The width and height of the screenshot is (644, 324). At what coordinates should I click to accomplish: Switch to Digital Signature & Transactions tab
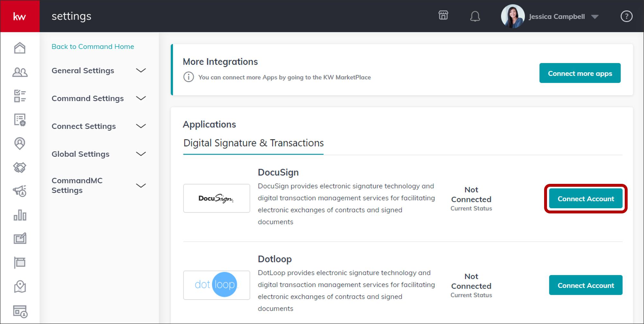(253, 143)
